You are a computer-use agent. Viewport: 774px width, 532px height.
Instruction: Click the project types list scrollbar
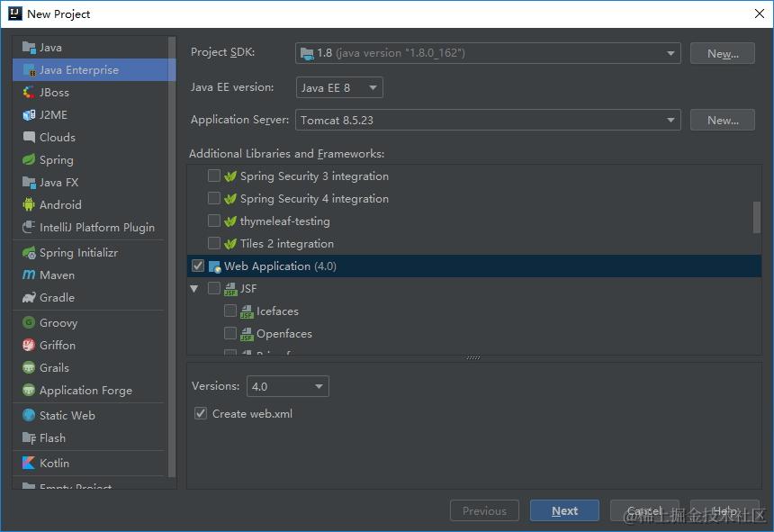click(x=172, y=257)
